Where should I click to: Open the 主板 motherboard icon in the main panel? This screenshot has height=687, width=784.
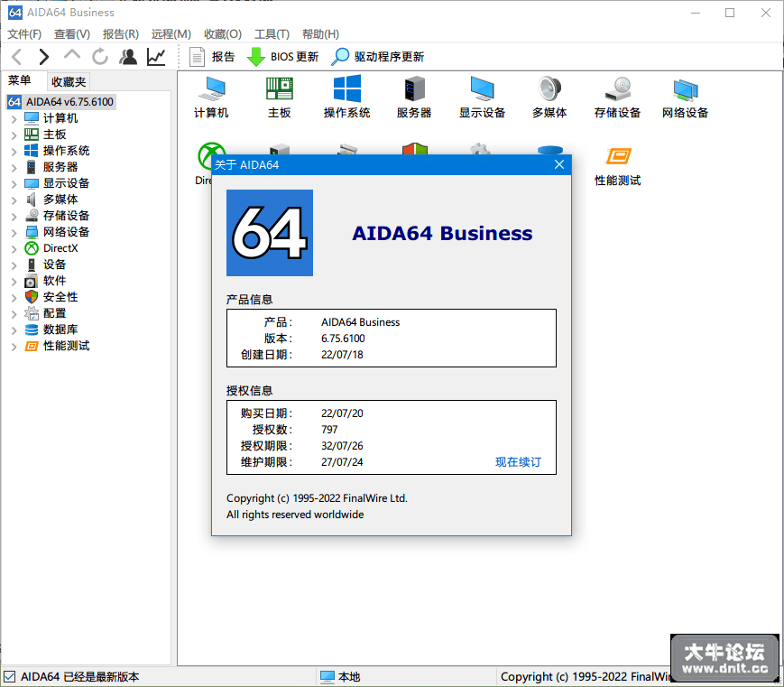click(x=280, y=97)
